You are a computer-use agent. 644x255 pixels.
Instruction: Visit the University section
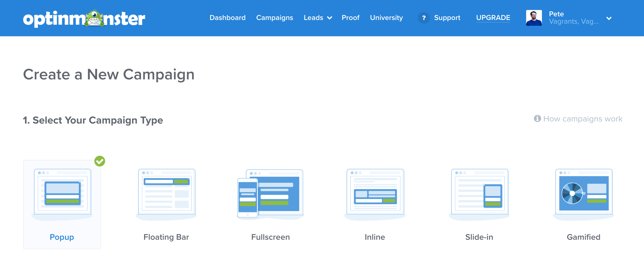coord(386,18)
